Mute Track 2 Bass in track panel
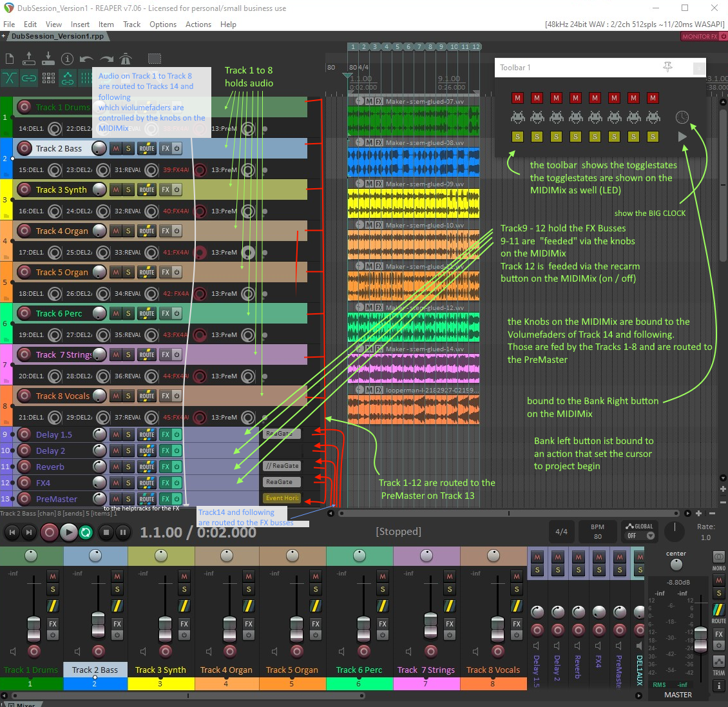The height and width of the screenshot is (707, 728). [x=115, y=149]
